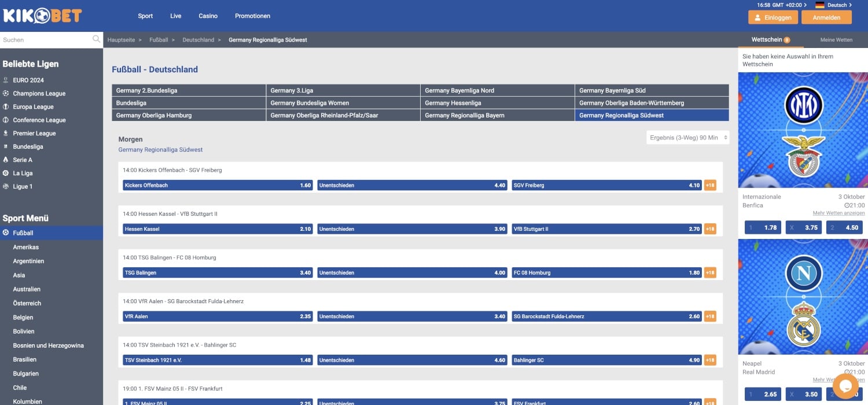Viewport: 868px width, 405px height.
Task: Click the Ligue 1 icon
Action: (x=6, y=186)
